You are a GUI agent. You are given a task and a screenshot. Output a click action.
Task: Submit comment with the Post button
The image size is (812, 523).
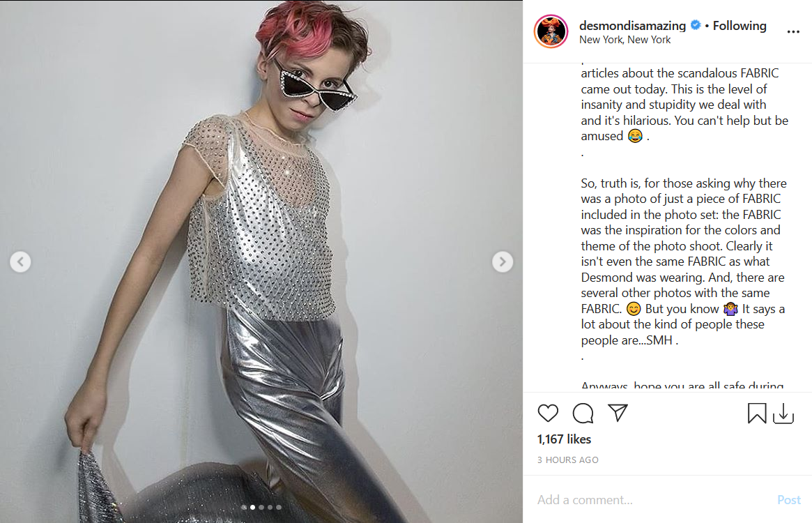789,500
